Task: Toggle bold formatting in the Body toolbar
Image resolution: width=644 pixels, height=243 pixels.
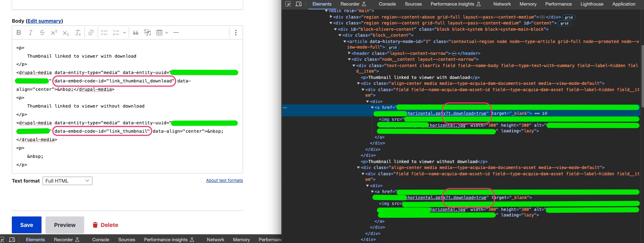Action: click(19, 32)
